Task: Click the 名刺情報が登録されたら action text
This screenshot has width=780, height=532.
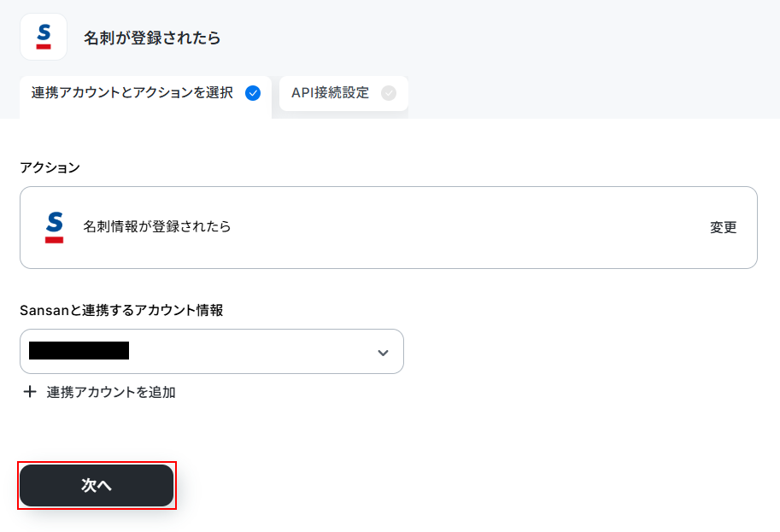Action: 156,227
